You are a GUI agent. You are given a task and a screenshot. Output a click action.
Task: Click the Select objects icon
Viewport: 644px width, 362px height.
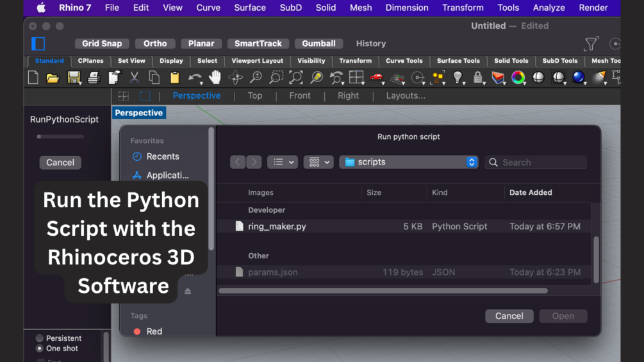click(x=438, y=78)
